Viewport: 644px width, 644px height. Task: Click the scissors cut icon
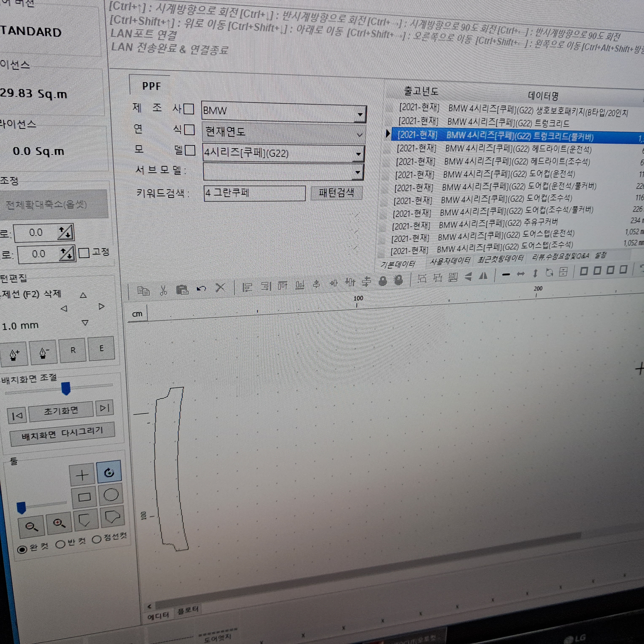point(163,291)
